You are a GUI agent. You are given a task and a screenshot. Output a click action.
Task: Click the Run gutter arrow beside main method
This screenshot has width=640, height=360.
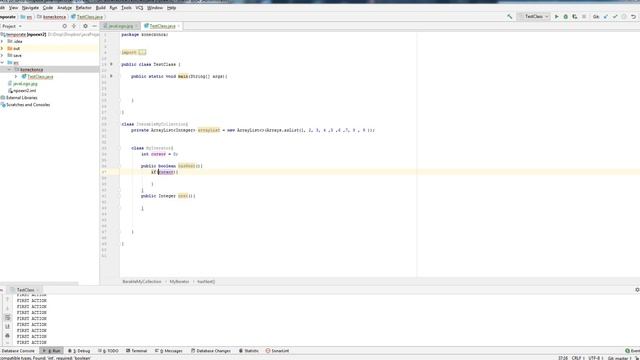(x=111, y=76)
